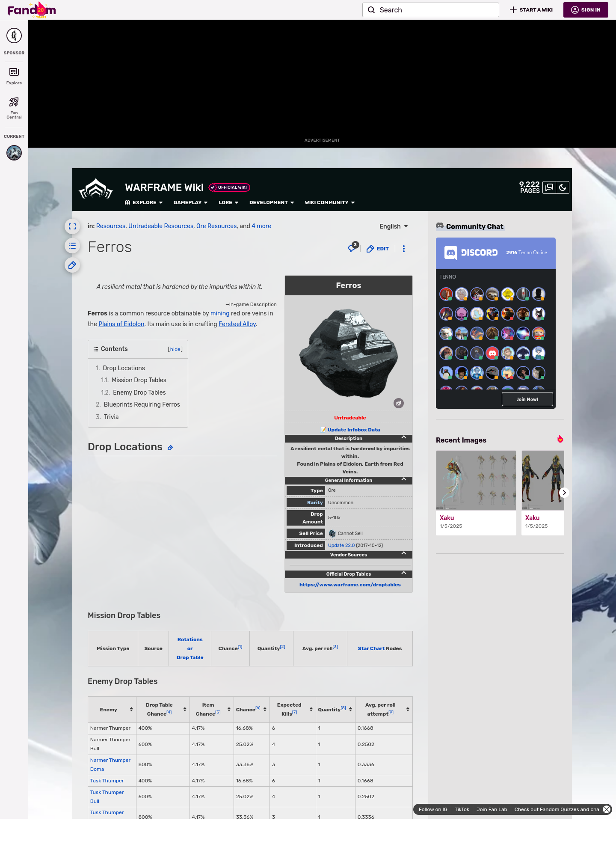Sort table by Enemy column
616x856 pixels.
pos(131,709)
